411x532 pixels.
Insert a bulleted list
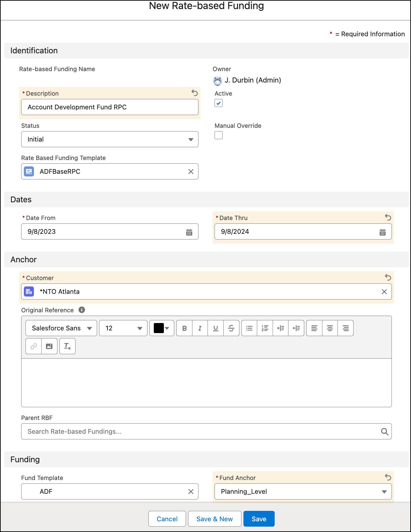[x=249, y=328]
